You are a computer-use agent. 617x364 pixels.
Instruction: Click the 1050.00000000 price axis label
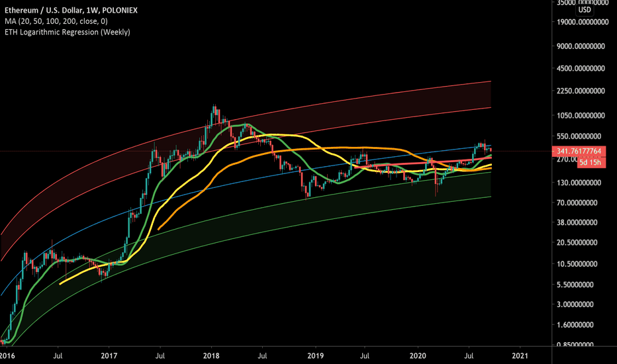[581, 116]
